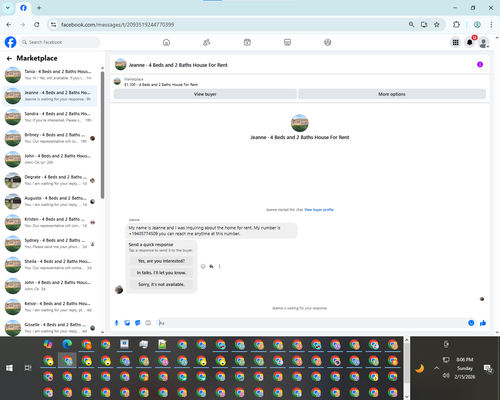Open the tab search dropdown arrow
The image size is (500, 400).
8,8
